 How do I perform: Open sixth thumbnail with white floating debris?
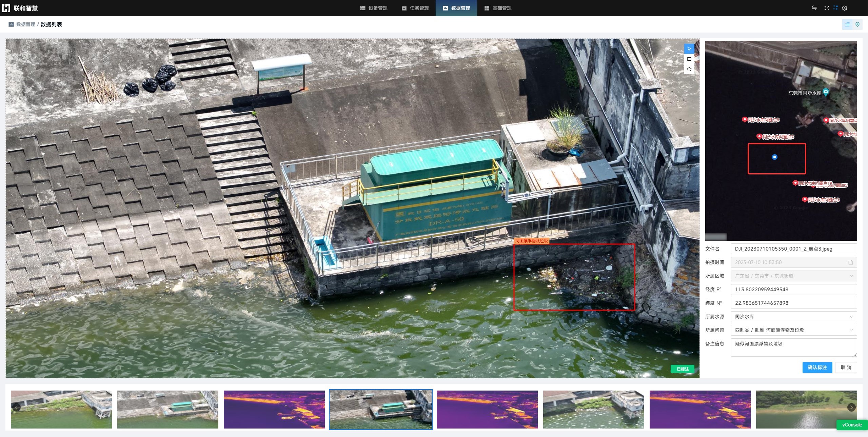tap(594, 410)
